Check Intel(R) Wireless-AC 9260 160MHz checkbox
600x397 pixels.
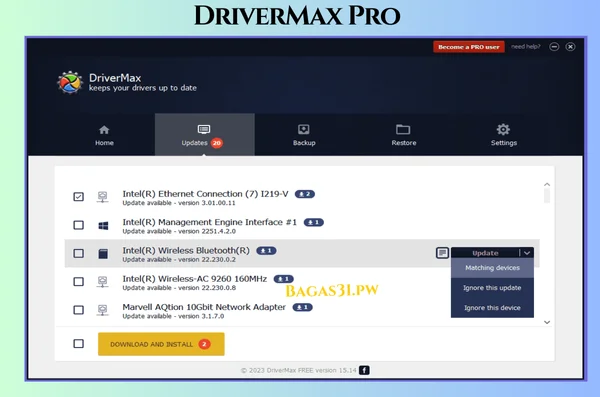pos(78,282)
